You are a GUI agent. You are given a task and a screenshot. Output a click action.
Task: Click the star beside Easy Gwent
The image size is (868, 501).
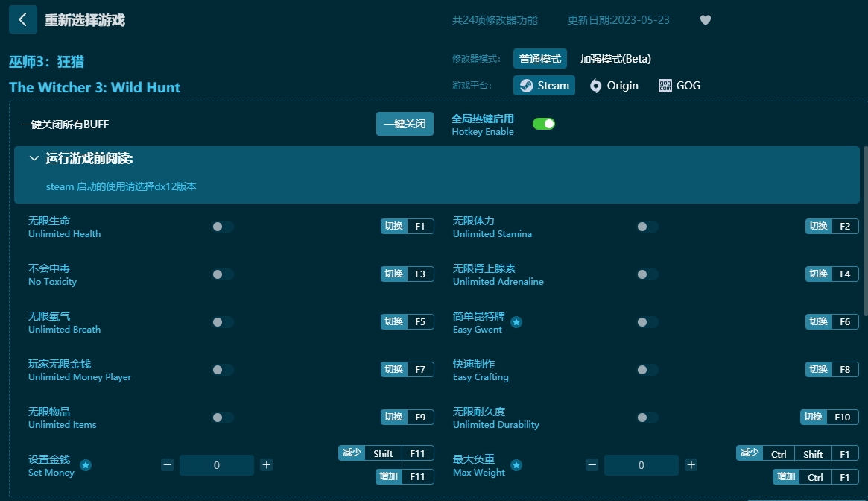pyautogui.click(x=516, y=322)
